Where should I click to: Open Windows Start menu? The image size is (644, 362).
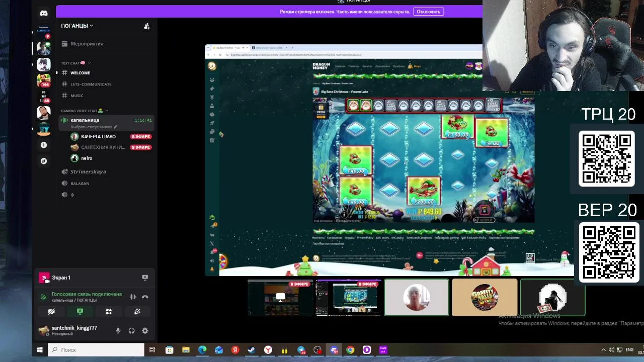[40, 350]
